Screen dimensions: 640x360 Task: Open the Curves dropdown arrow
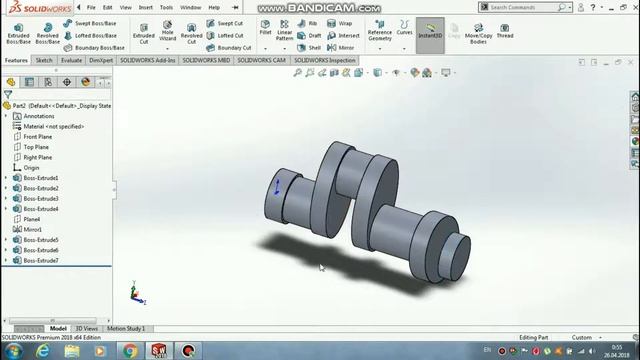click(x=404, y=49)
